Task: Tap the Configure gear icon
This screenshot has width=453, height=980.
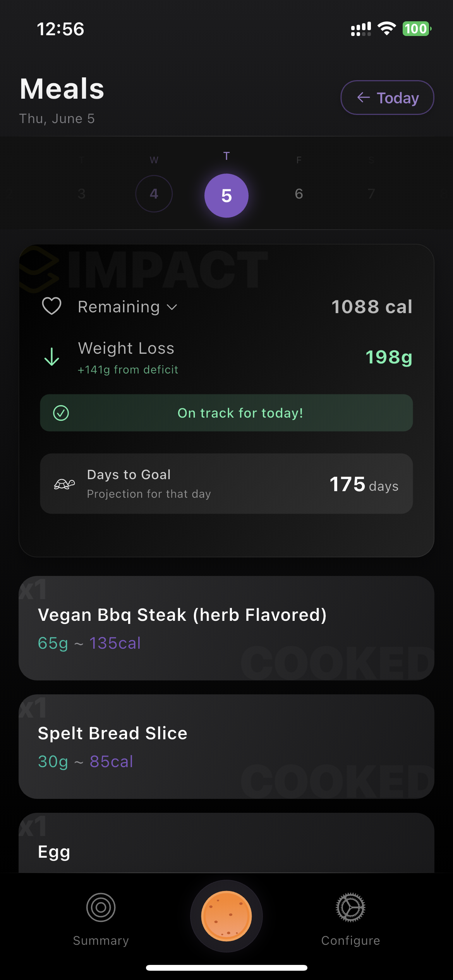Action: 350,907
